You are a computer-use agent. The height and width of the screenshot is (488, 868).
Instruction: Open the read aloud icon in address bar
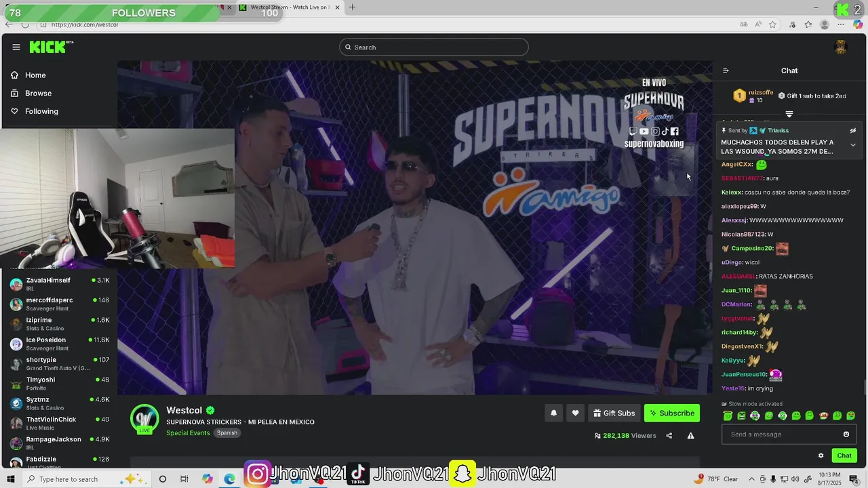(759, 24)
